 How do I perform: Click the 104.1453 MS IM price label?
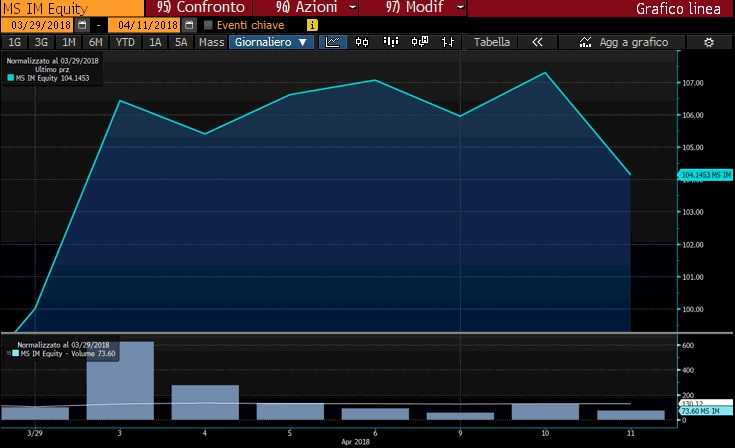coord(705,175)
